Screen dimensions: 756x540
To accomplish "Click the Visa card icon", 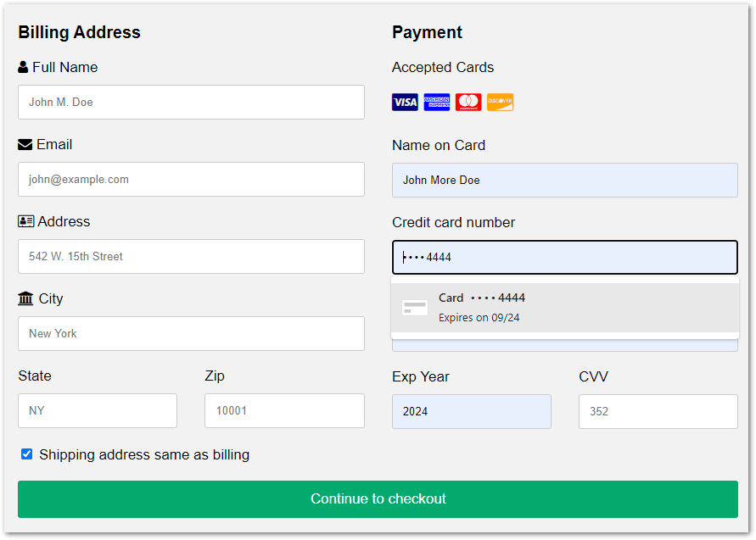I will coord(405,103).
